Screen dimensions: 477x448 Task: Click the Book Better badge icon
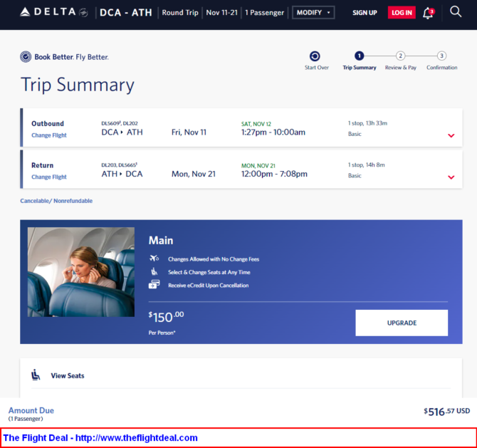pyautogui.click(x=26, y=56)
